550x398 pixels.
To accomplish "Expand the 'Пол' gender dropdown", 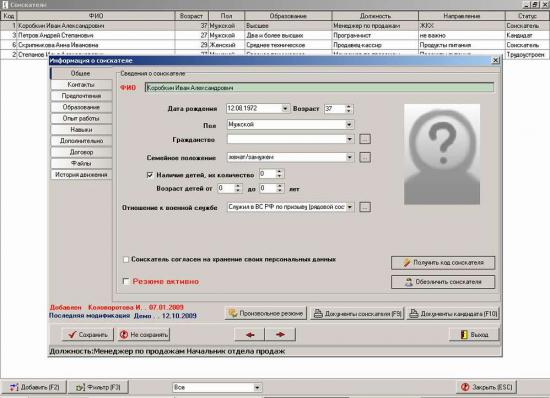I will pyautogui.click(x=349, y=124).
